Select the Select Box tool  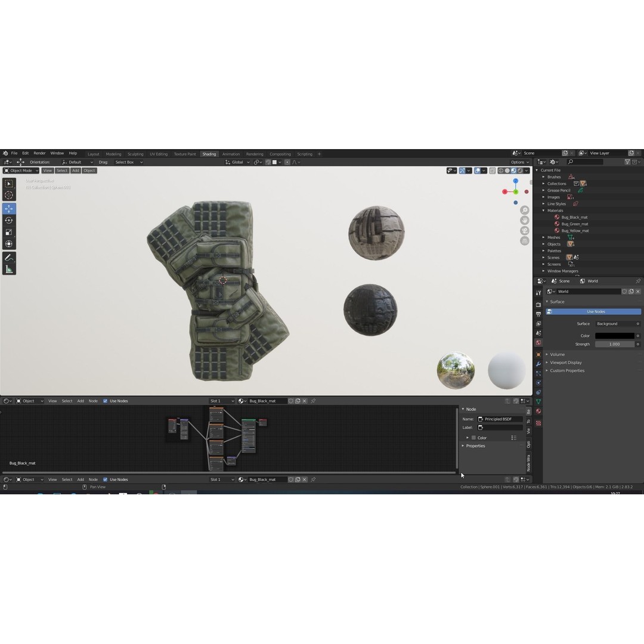coord(9,184)
